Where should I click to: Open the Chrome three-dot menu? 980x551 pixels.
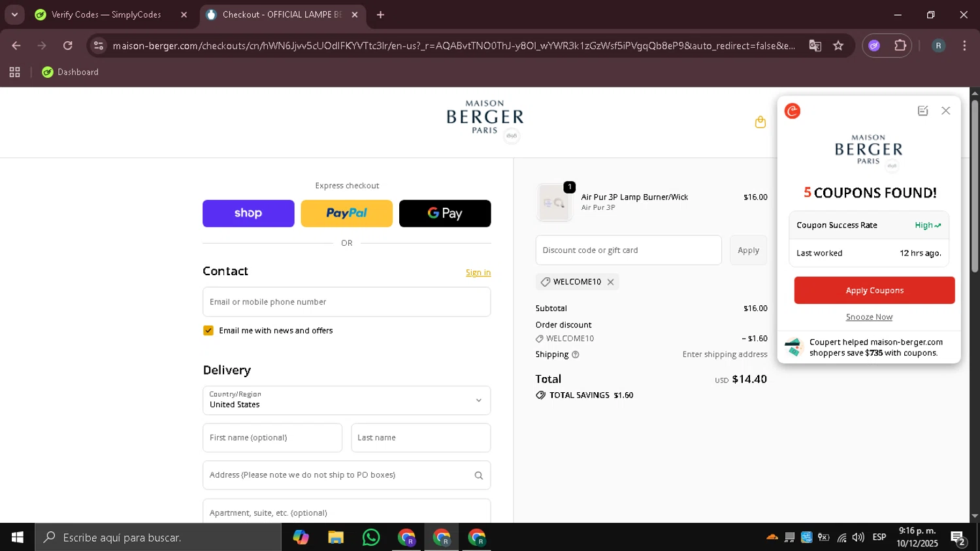coord(964,46)
